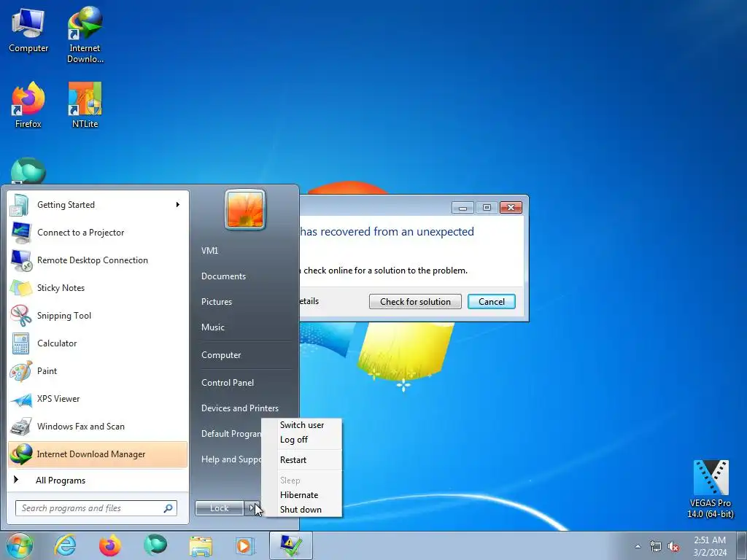Open VM1 user folder link
Image resolution: width=747 pixels, height=560 pixels.
tap(209, 251)
